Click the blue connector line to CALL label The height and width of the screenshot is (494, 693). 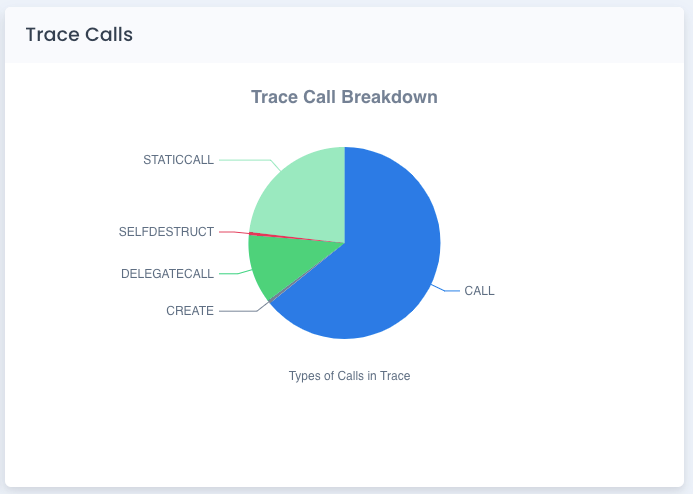[450, 291]
